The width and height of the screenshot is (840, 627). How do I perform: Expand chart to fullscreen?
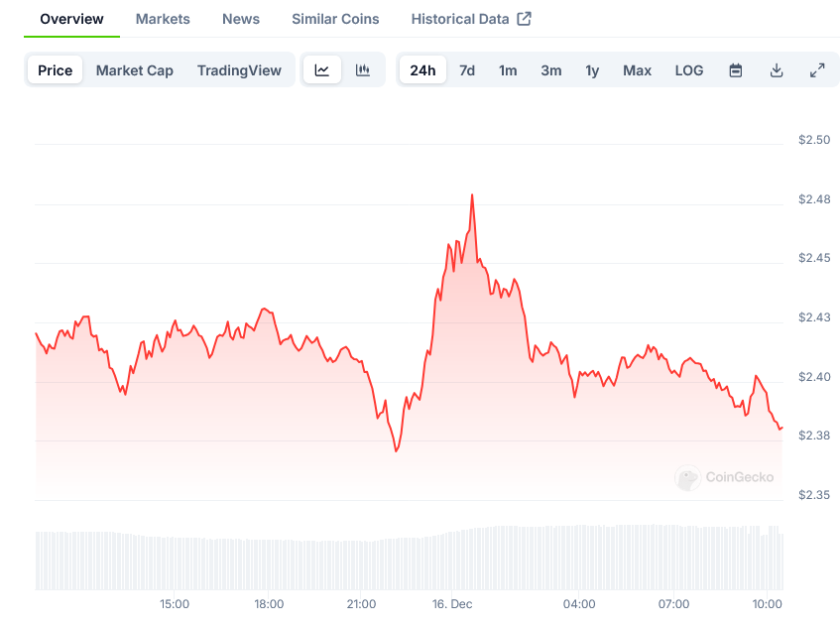[817, 70]
